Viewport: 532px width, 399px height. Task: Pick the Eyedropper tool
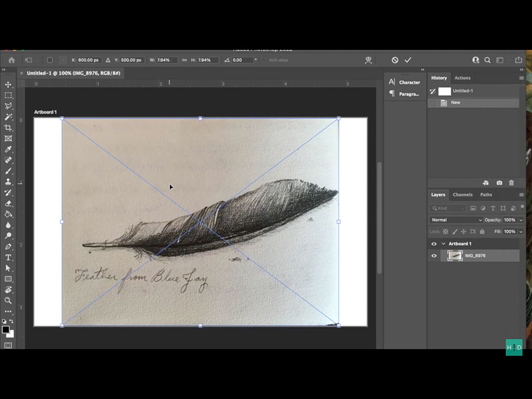click(x=8, y=150)
